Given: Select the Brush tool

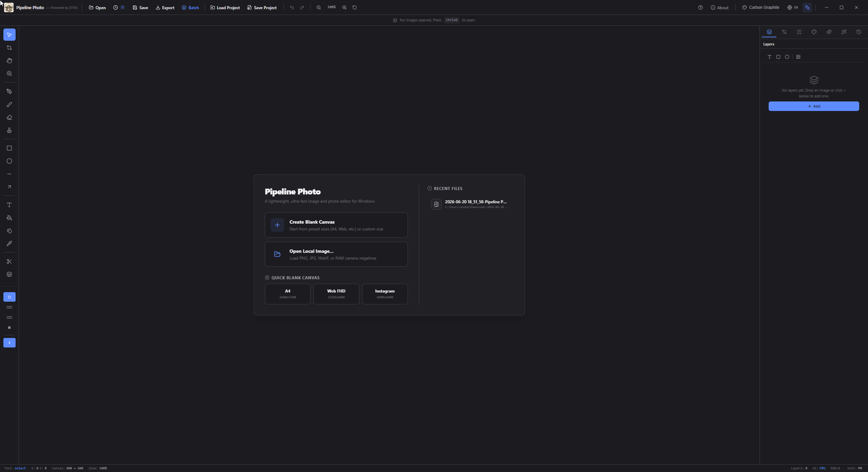Looking at the screenshot, I should click(x=9, y=104).
